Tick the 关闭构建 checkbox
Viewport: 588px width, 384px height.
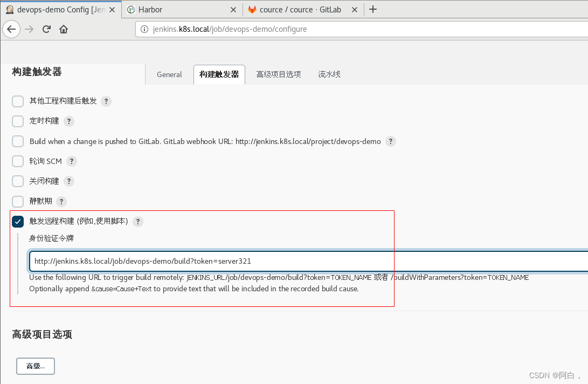click(18, 181)
